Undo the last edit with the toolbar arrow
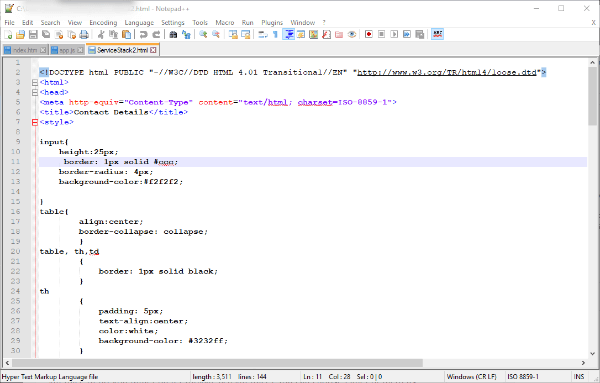This screenshot has height=383, width=600. [x=143, y=34]
